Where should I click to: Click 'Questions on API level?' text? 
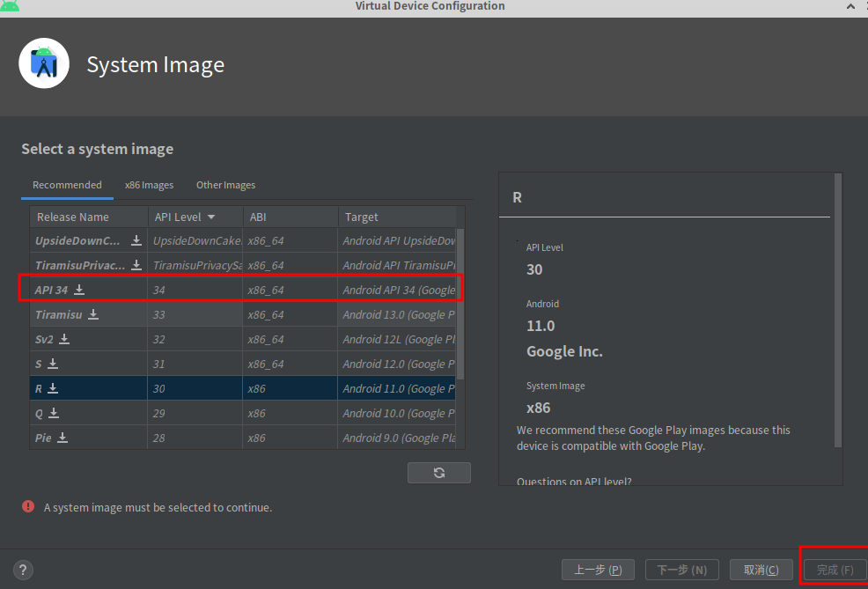click(574, 481)
